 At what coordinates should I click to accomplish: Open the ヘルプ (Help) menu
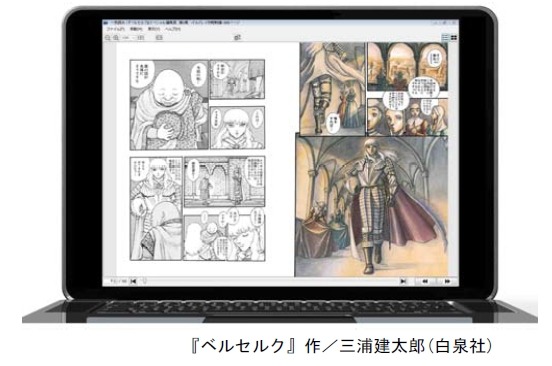coord(173,30)
